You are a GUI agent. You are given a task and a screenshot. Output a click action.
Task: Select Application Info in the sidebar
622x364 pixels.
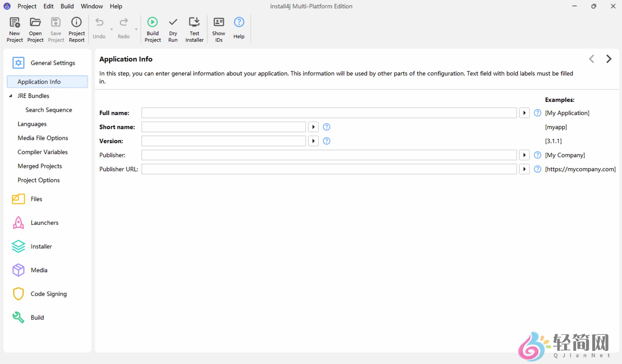click(47, 82)
